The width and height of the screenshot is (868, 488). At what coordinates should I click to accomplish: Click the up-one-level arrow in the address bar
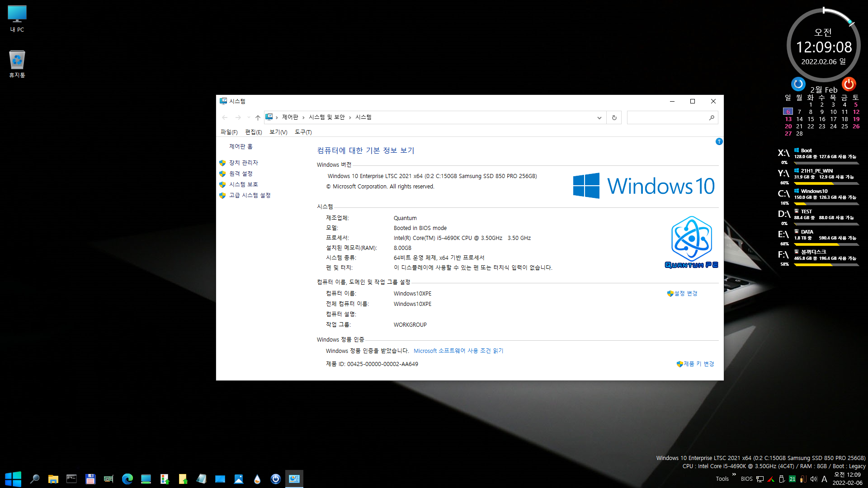coord(258,117)
